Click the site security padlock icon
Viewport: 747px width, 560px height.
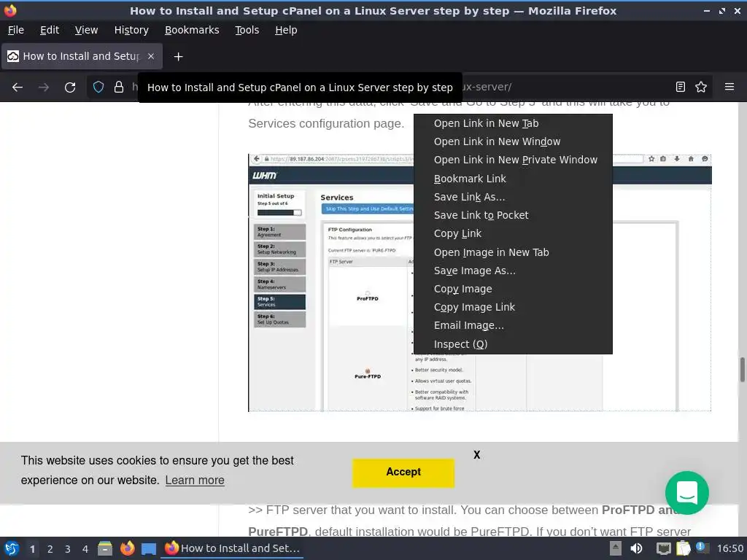119,87
